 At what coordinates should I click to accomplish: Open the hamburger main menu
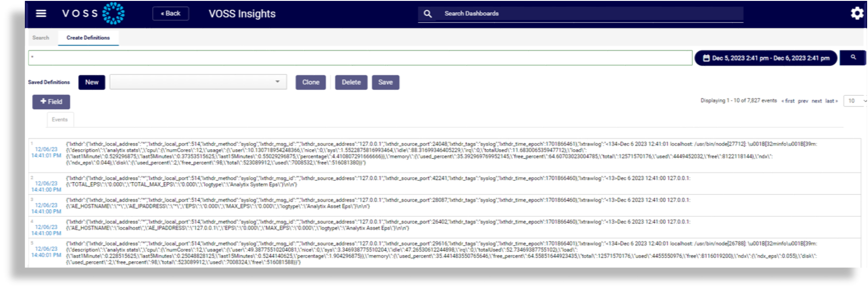(x=41, y=13)
